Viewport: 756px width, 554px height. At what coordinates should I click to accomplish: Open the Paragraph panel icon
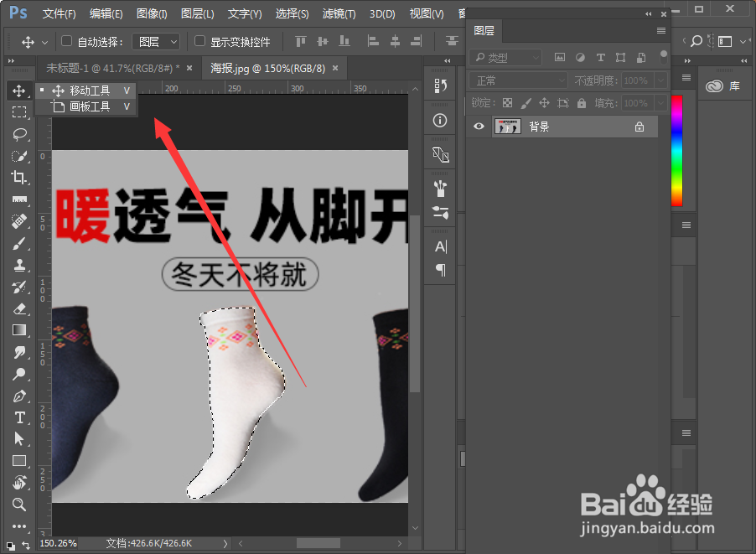pyautogui.click(x=439, y=270)
